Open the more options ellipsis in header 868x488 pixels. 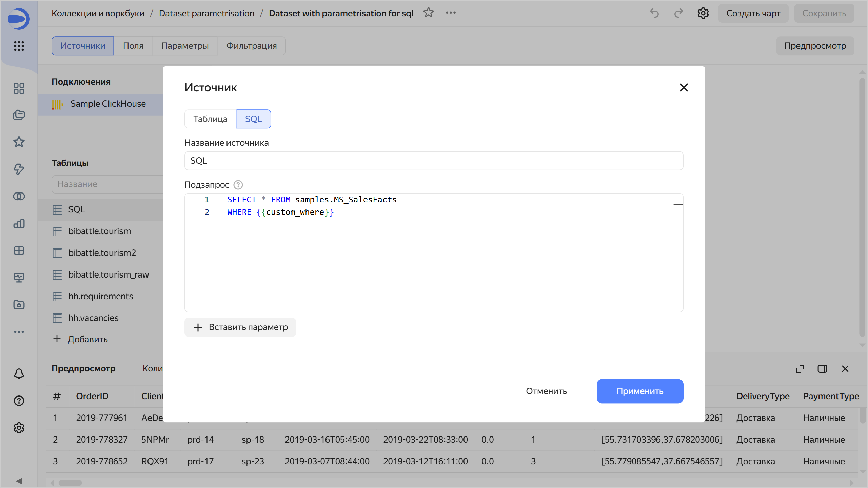(451, 13)
